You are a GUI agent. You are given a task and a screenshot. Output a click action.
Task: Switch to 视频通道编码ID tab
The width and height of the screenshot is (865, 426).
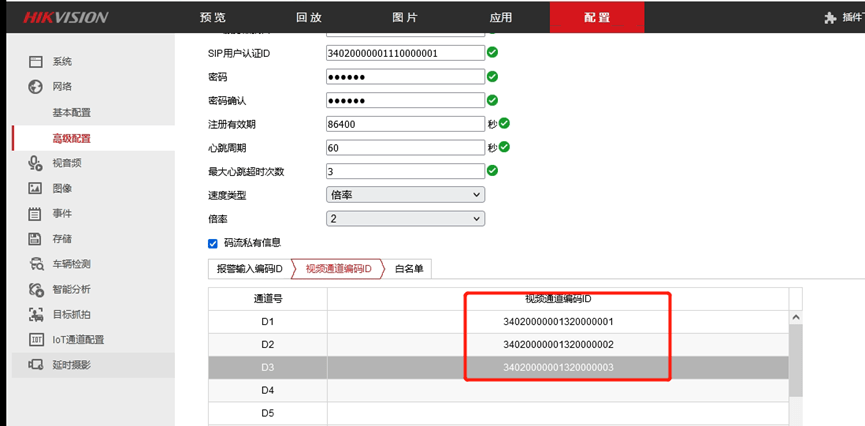click(x=339, y=269)
